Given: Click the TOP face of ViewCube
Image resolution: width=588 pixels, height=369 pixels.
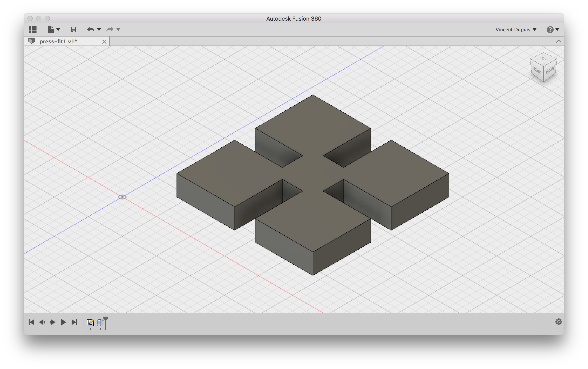Looking at the screenshot, I should click(x=543, y=59).
